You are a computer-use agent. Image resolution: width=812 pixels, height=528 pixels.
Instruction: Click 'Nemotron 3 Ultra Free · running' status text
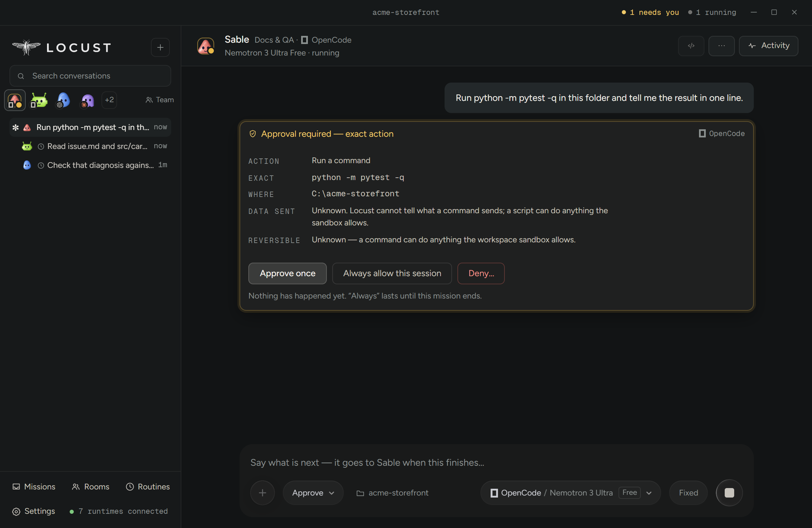coord(282,53)
